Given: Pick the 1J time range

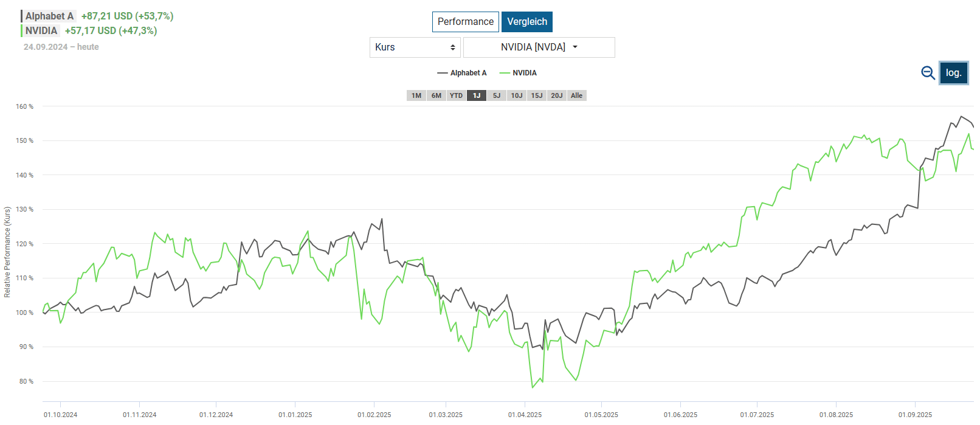Looking at the screenshot, I should tap(477, 95).
